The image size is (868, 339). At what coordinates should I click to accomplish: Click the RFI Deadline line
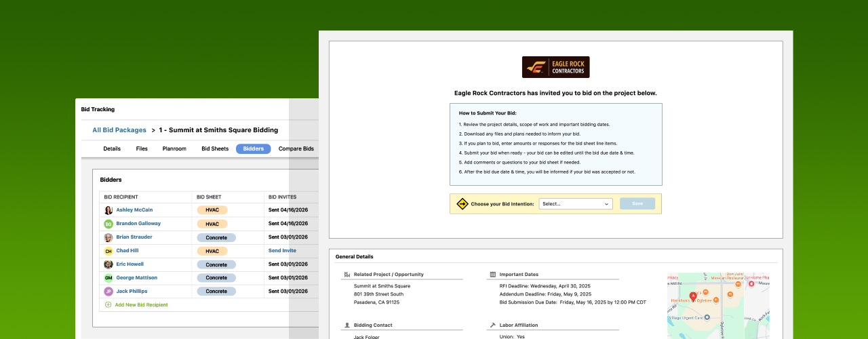point(546,286)
